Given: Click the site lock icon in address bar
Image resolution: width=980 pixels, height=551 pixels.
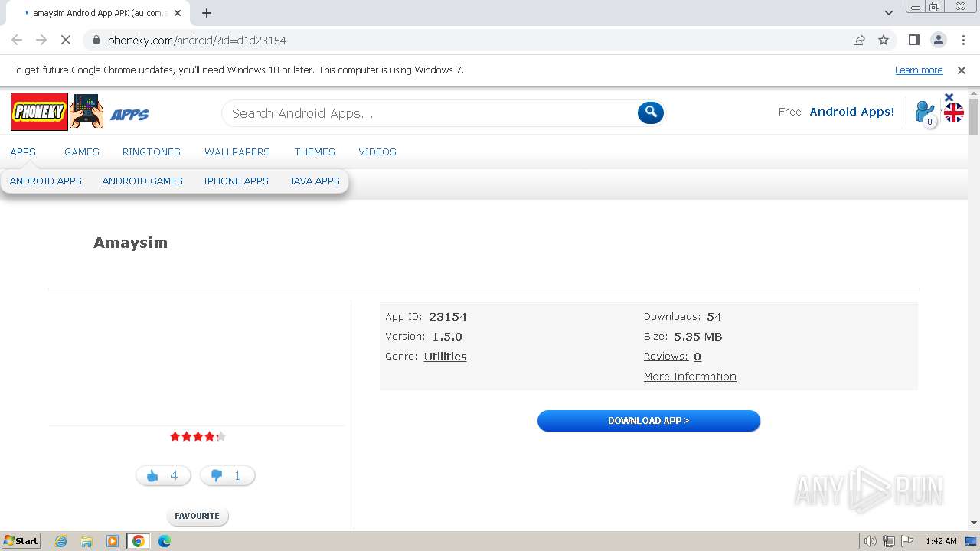Looking at the screenshot, I should (96, 40).
